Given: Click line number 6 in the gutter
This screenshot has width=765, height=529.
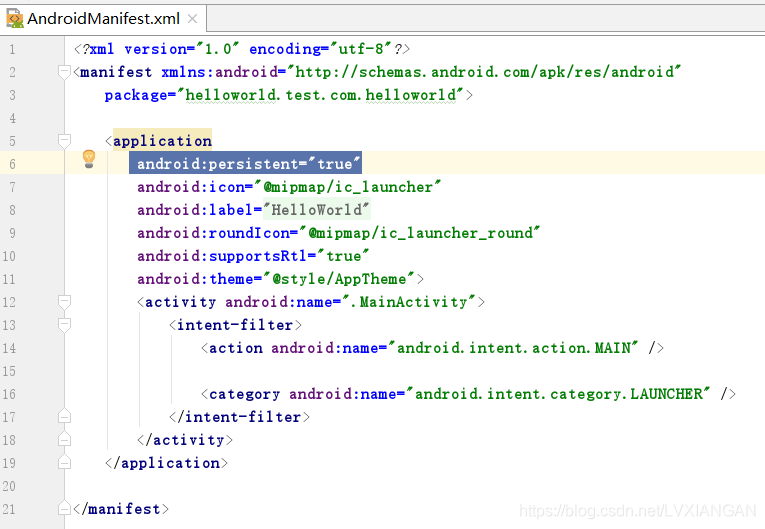Looking at the screenshot, I should (x=13, y=164).
